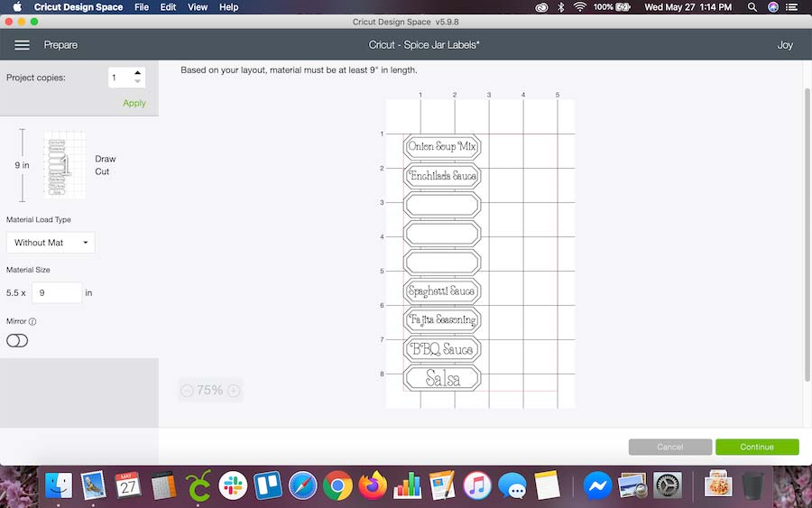Open Messages from the dock

[512, 485]
